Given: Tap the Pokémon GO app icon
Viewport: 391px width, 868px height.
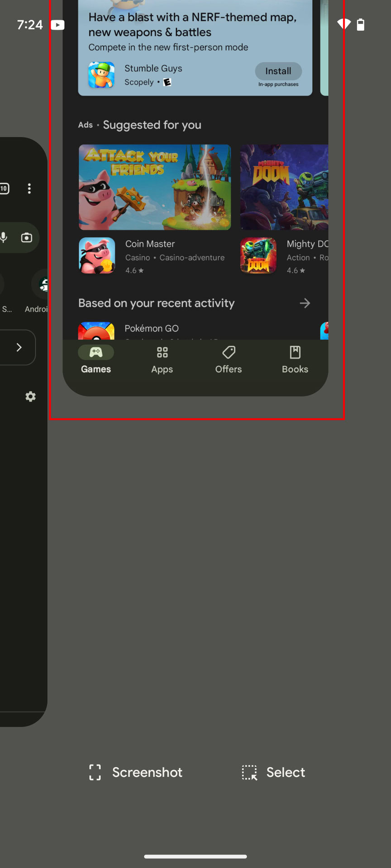Looking at the screenshot, I should 96,331.
